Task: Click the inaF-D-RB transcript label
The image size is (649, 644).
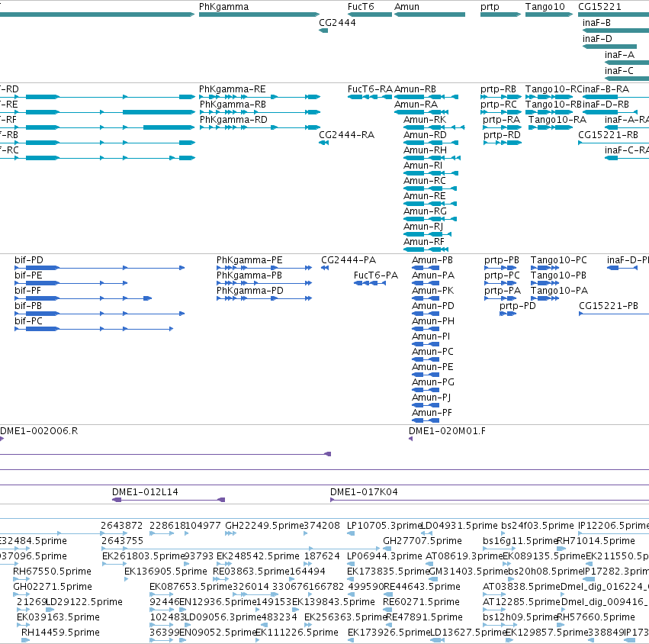Action: tap(606, 105)
